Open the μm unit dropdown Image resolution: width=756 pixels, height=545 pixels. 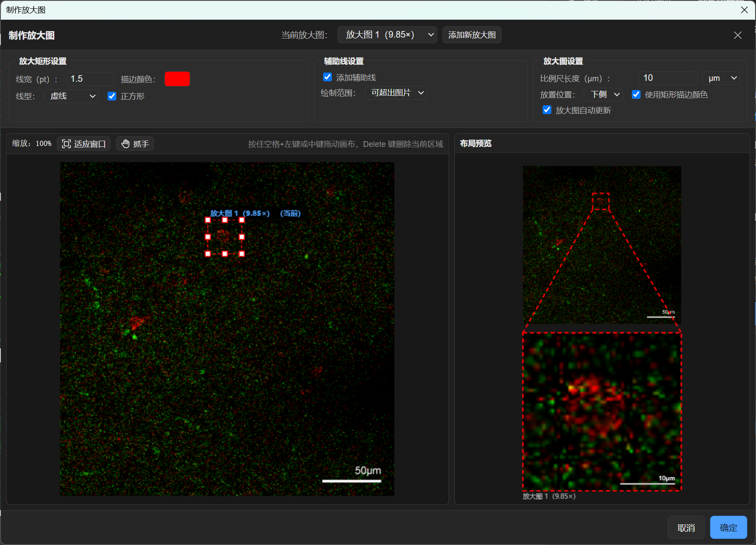721,78
